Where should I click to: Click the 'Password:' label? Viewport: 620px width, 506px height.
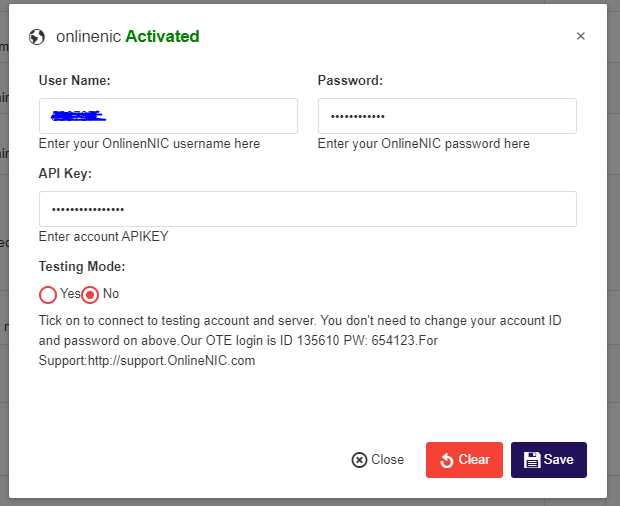[350, 80]
